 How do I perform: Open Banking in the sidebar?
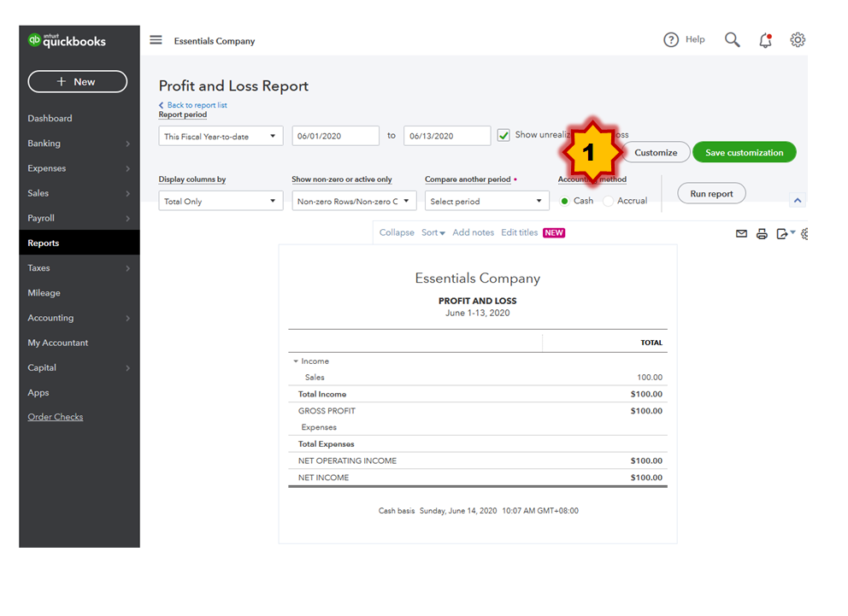point(44,144)
